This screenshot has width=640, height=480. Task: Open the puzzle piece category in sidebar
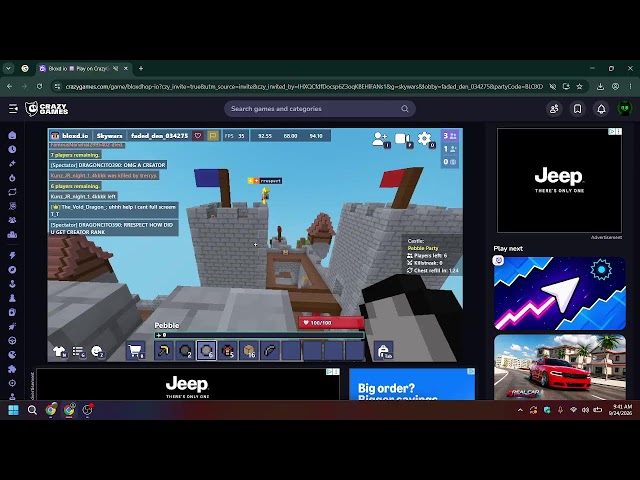tap(12, 369)
